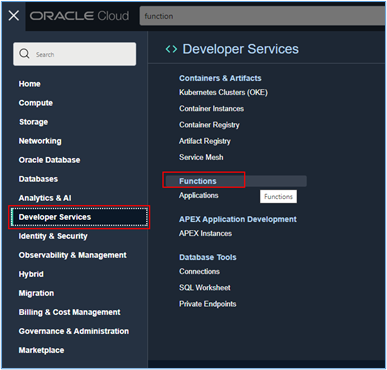The width and height of the screenshot is (387, 370).
Task: Select Migration category
Action: click(36, 293)
